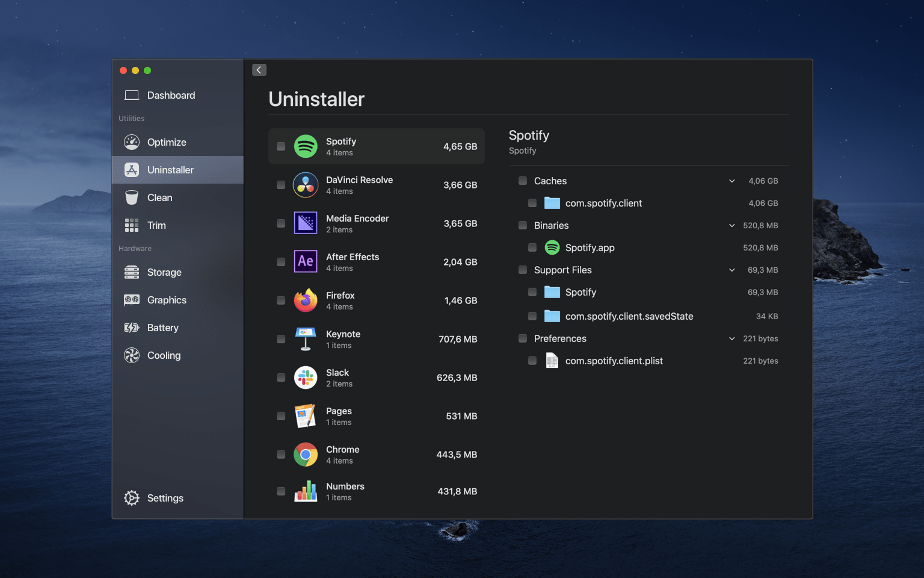The image size is (924, 578).
Task: Enable the Caches category checkbox
Action: point(523,181)
